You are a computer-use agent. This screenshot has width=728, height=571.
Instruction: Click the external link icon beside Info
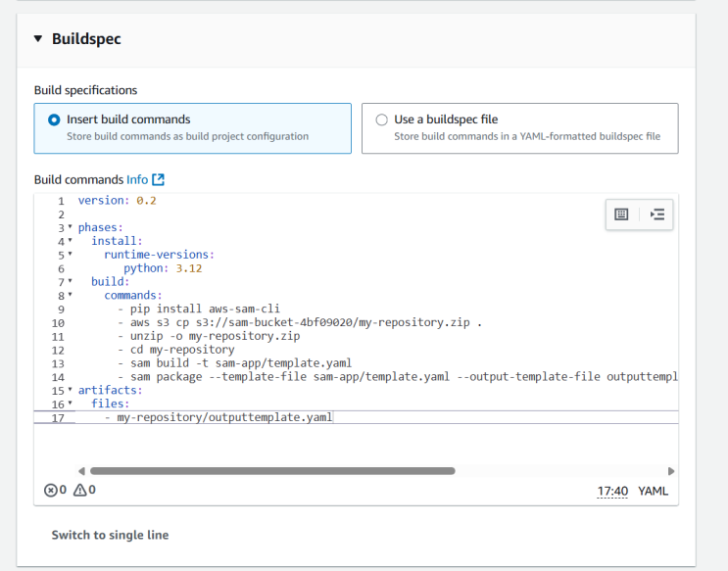pos(159,179)
